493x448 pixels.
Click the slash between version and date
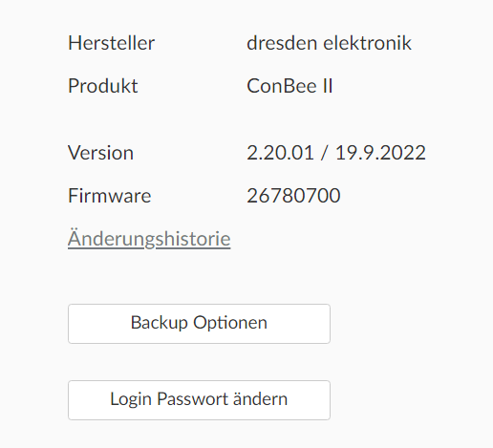pos(325,153)
